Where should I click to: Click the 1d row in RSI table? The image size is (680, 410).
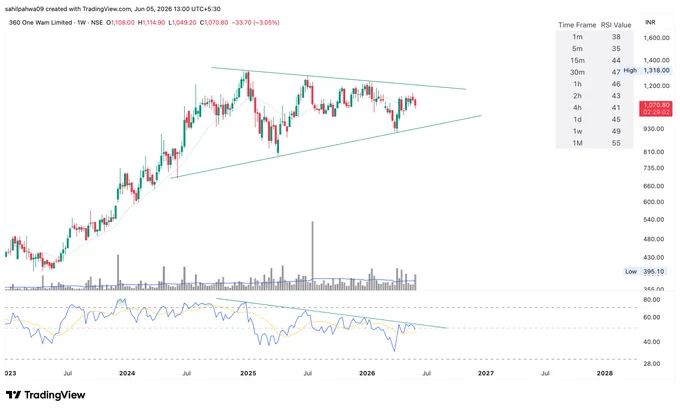coord(595,119)
